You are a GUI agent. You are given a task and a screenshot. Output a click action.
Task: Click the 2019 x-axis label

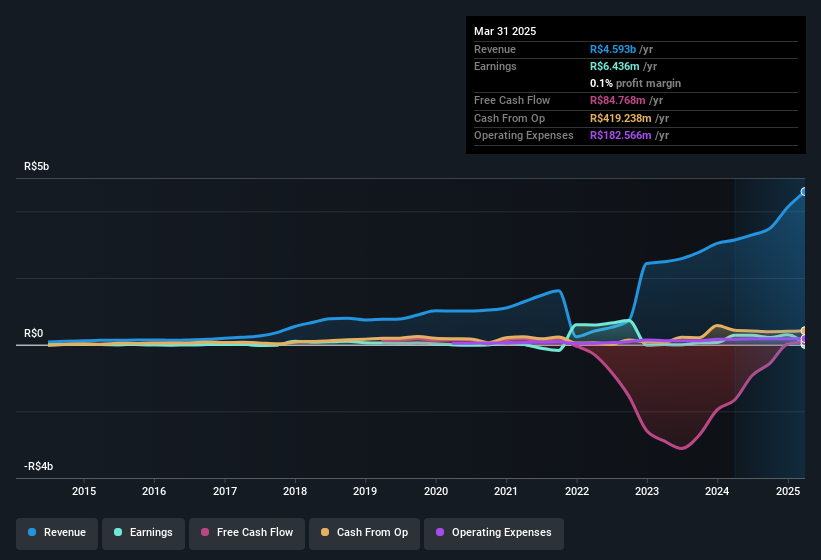(365, 491)
